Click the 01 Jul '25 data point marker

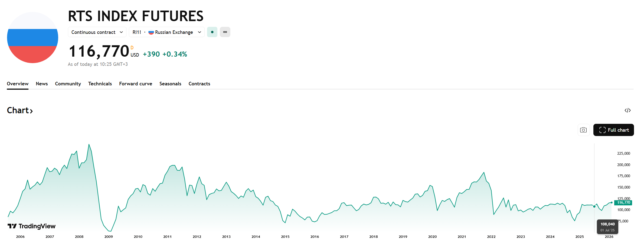point(594,206)
